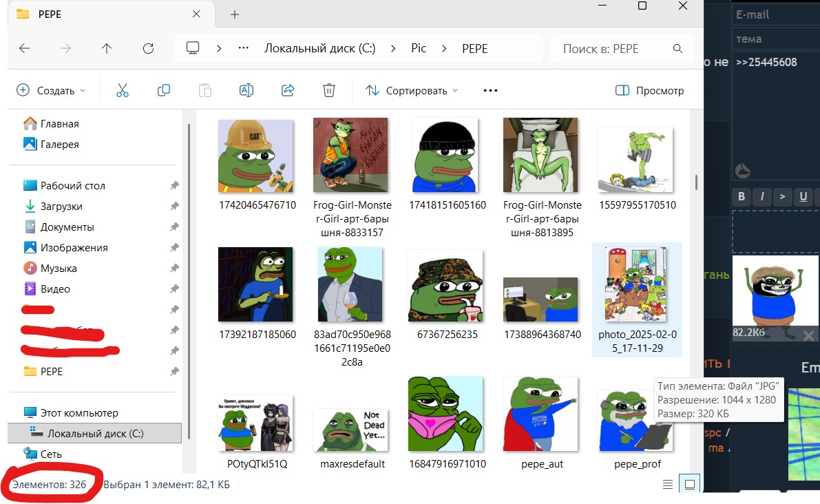
Task: Click Локальный диск (C:) in breadcrumb
Action: tap(319, 49)
